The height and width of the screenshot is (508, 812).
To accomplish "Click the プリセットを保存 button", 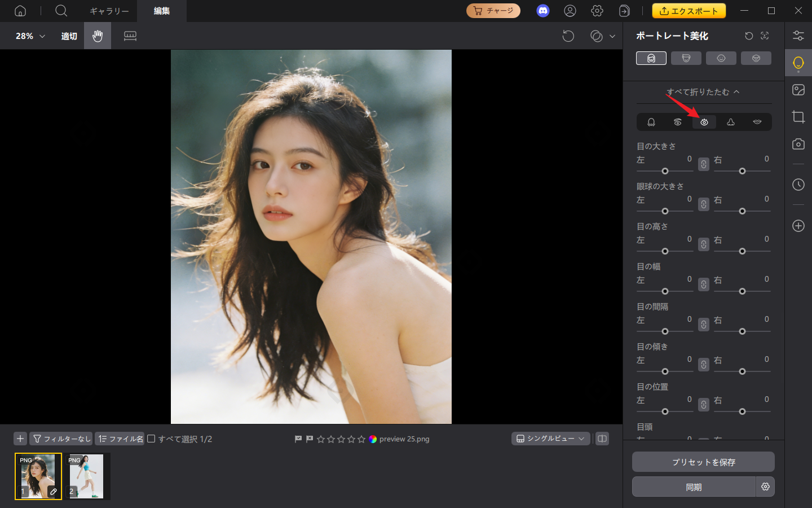I will (x=703, y=462).
